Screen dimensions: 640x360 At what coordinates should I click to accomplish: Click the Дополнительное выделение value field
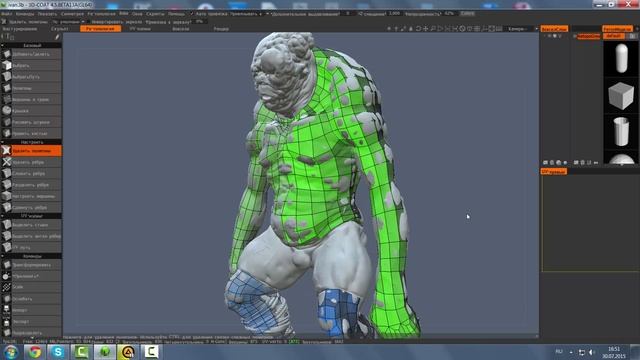(x=348, y=13)
